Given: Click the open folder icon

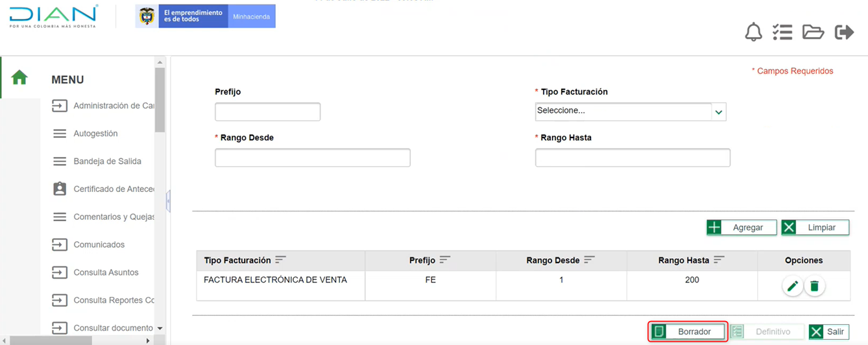Looking at the screenshot, I should pos(813,32).
